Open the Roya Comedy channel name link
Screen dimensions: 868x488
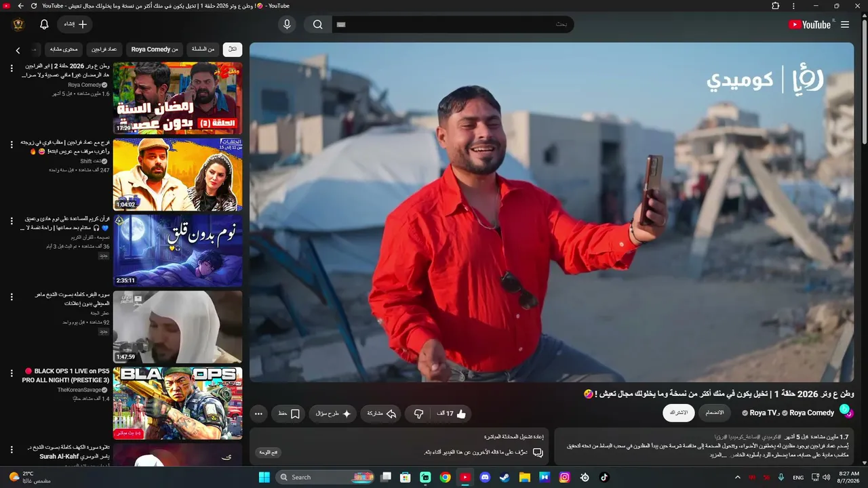tap(812, 413)
